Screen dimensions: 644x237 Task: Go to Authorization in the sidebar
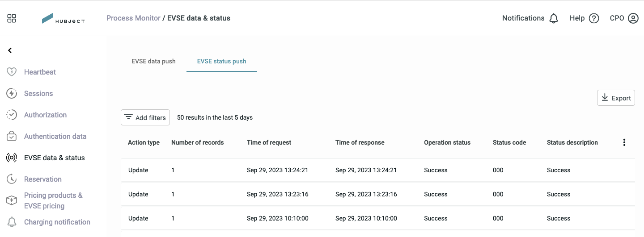point(45,115)
